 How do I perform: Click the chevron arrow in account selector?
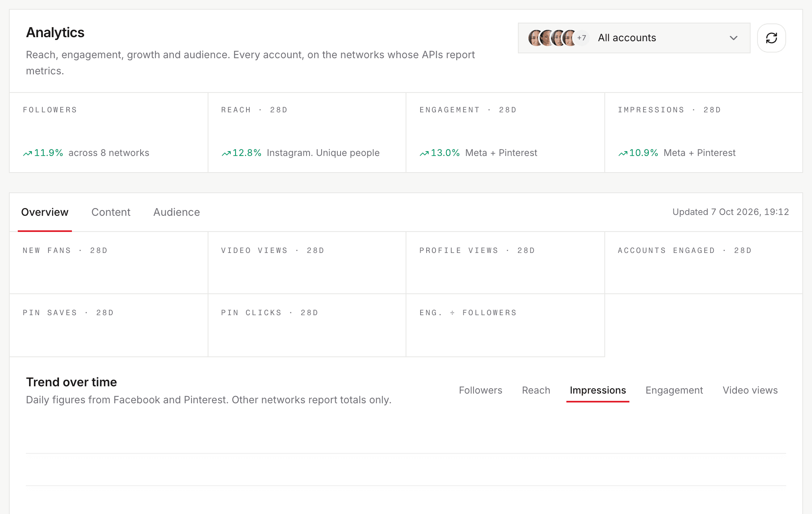pos(733,38)
